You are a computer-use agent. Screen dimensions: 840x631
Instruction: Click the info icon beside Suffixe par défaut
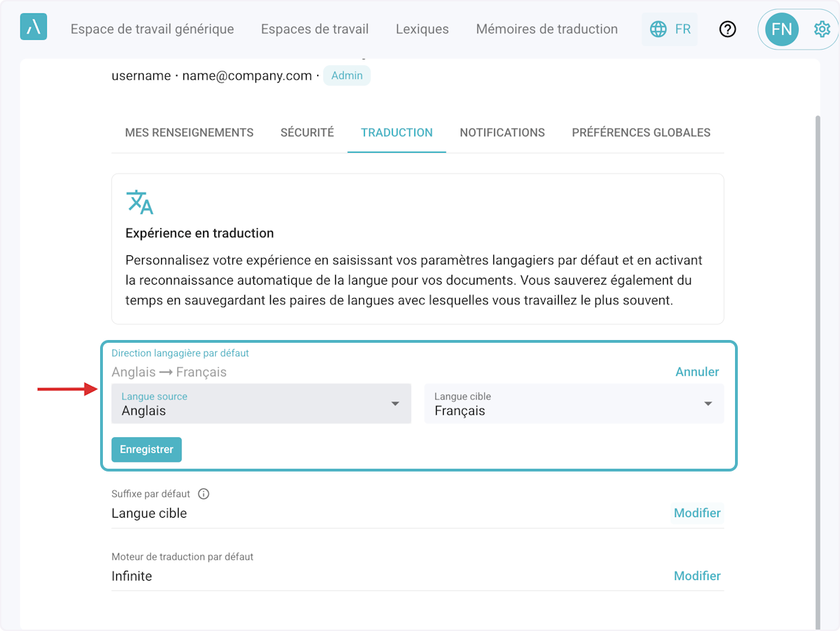[204, 494]
